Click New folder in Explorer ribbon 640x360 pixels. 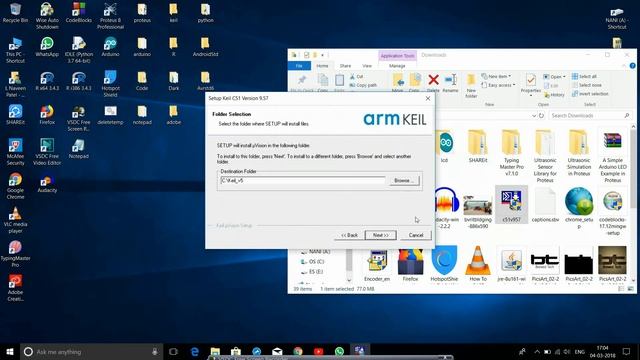tap(471, 86)
